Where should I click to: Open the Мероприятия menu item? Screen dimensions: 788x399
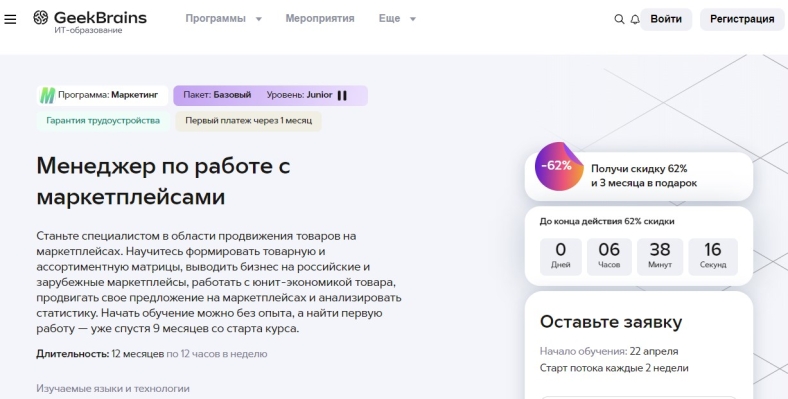click(x=320, y=19)
